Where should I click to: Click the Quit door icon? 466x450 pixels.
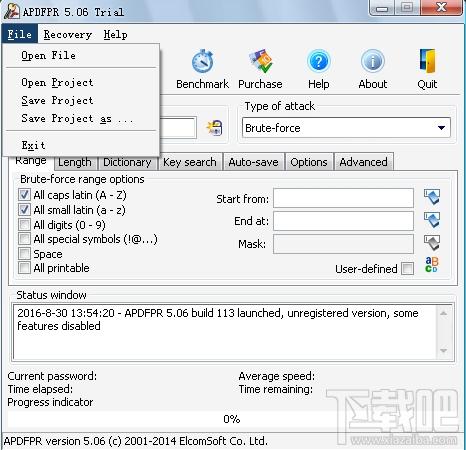point(427,61)
